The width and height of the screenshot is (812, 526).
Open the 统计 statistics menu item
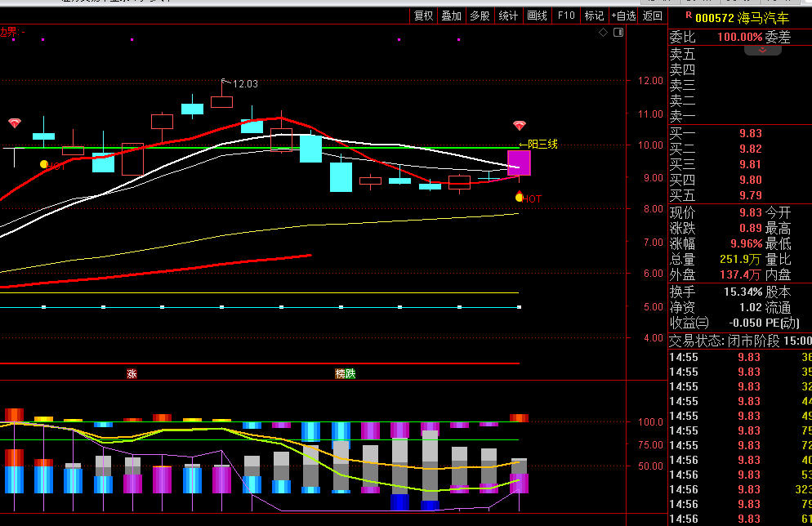pos(508,16)
